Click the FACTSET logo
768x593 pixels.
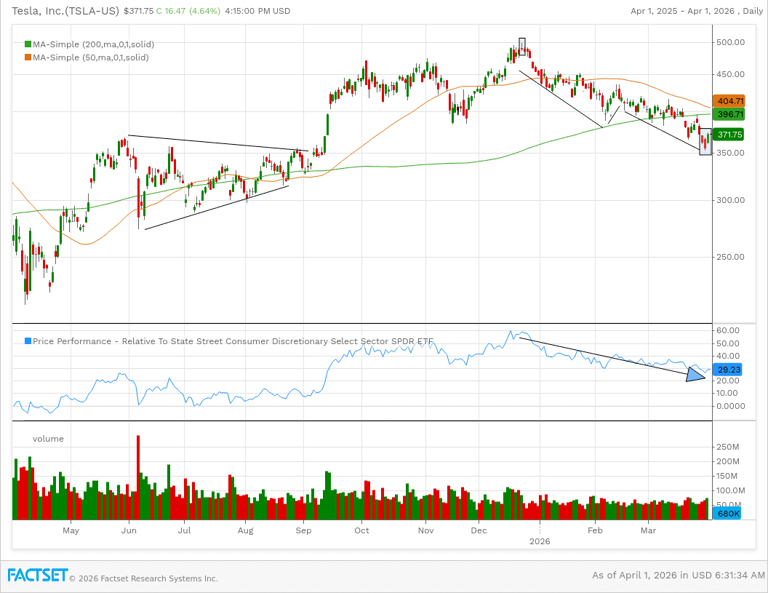[37, 575]
